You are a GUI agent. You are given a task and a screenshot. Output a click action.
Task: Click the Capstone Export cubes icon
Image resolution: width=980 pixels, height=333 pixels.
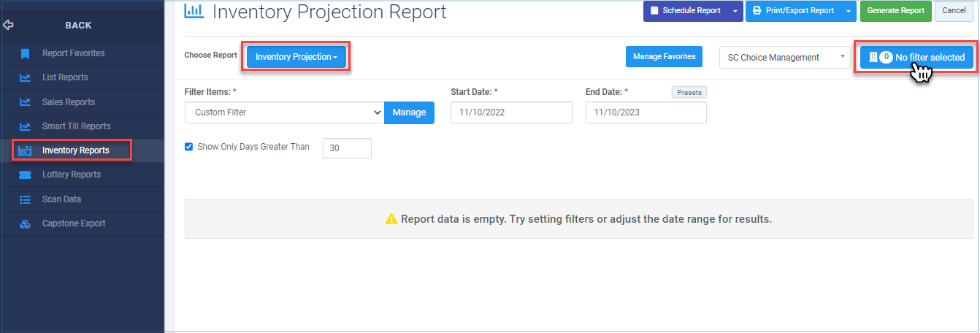point(25,223)
